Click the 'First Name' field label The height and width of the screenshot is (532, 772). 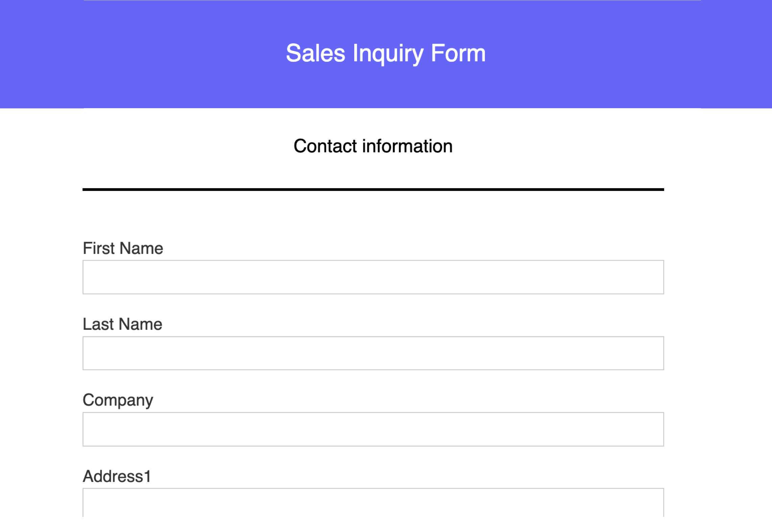(x=123, y=248)
